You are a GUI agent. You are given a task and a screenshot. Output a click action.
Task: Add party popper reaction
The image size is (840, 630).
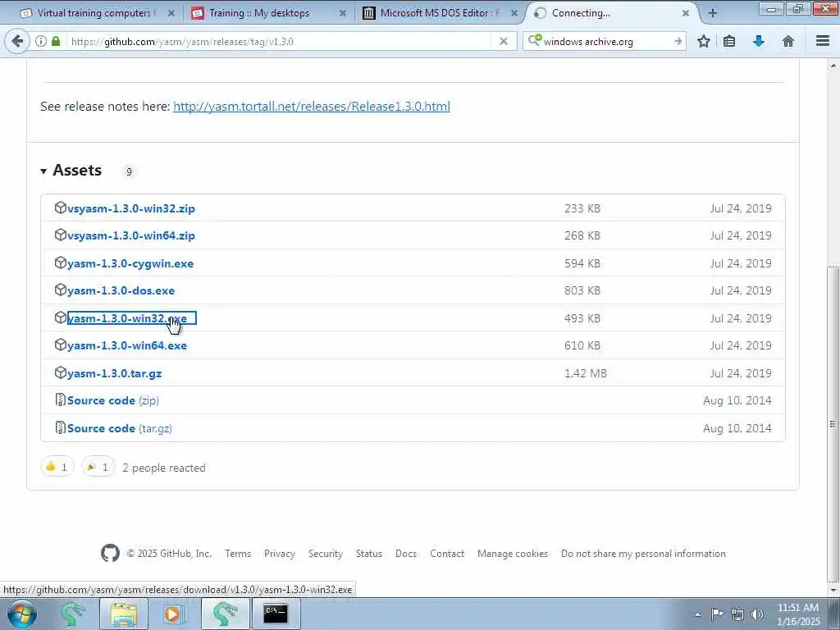[98, 467]
